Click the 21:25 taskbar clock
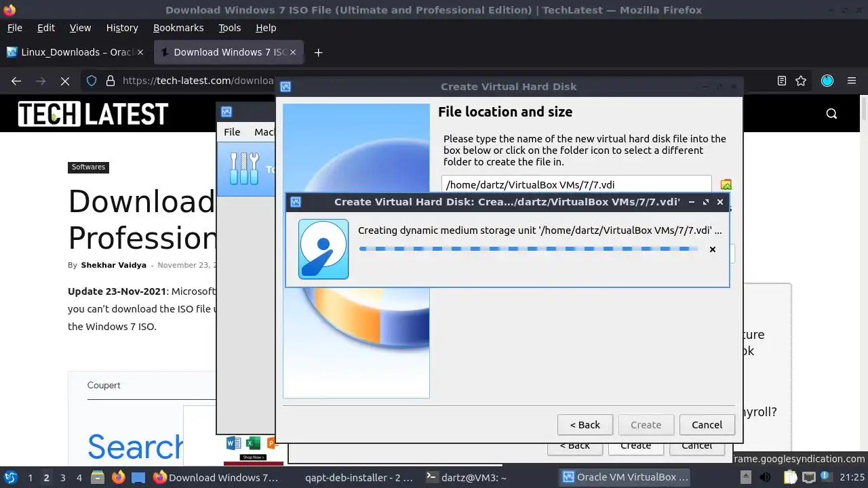 point(852,477)
